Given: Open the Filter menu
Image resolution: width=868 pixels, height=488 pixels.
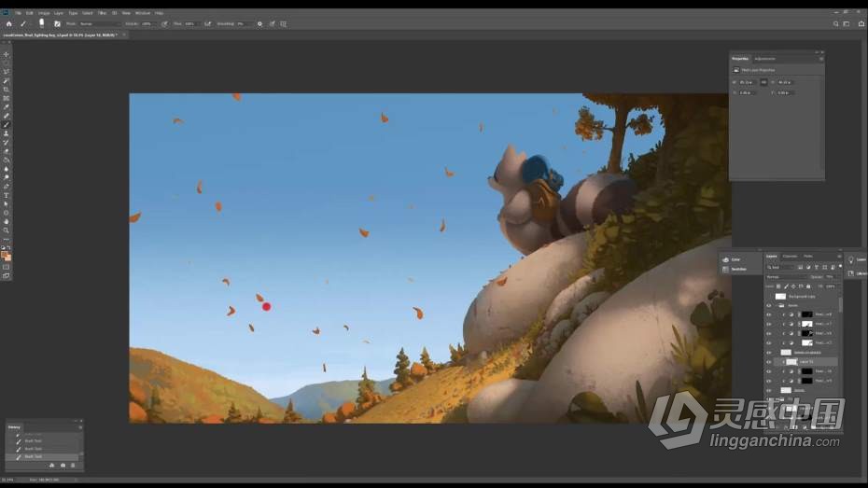Looking at the screenshot, I should (102, 13).
